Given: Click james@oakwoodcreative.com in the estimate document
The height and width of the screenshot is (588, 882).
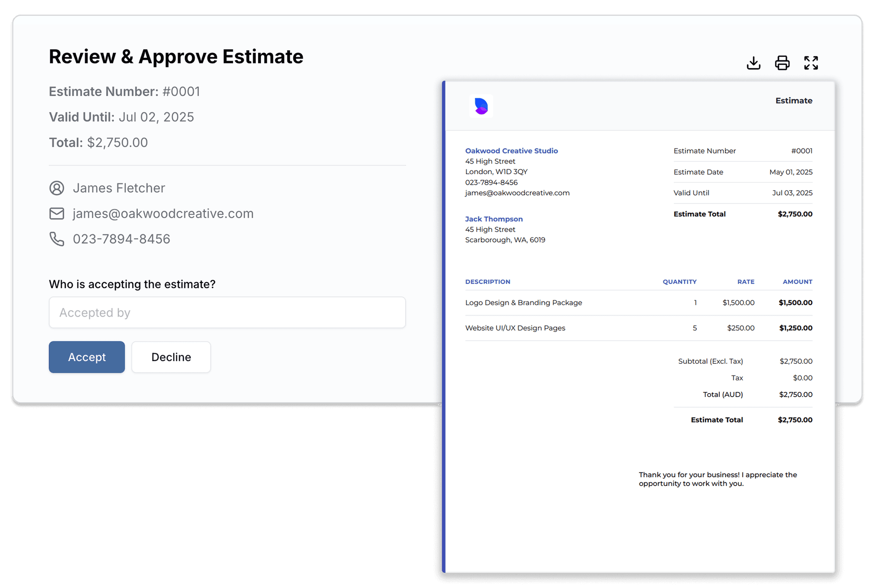Looking at the screenshot, I should (x=517, y=193).
